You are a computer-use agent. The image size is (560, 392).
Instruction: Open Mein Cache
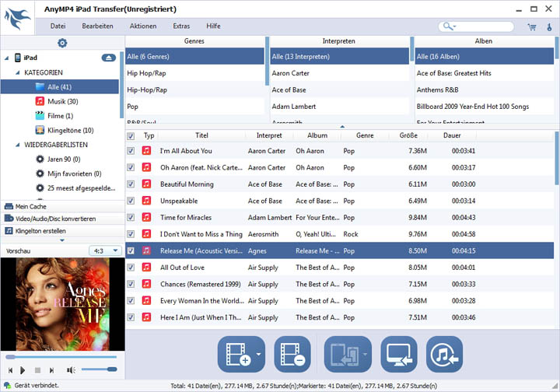tap(62, 206)
